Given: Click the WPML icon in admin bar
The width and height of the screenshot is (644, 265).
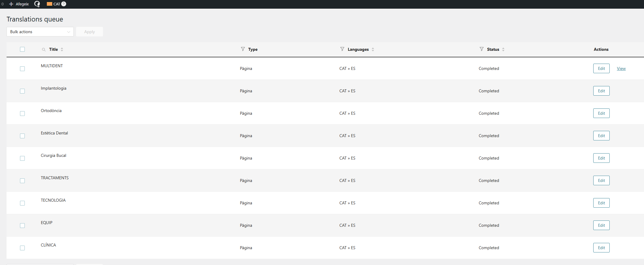Looking at the screenshot, I should click(37, 4).
